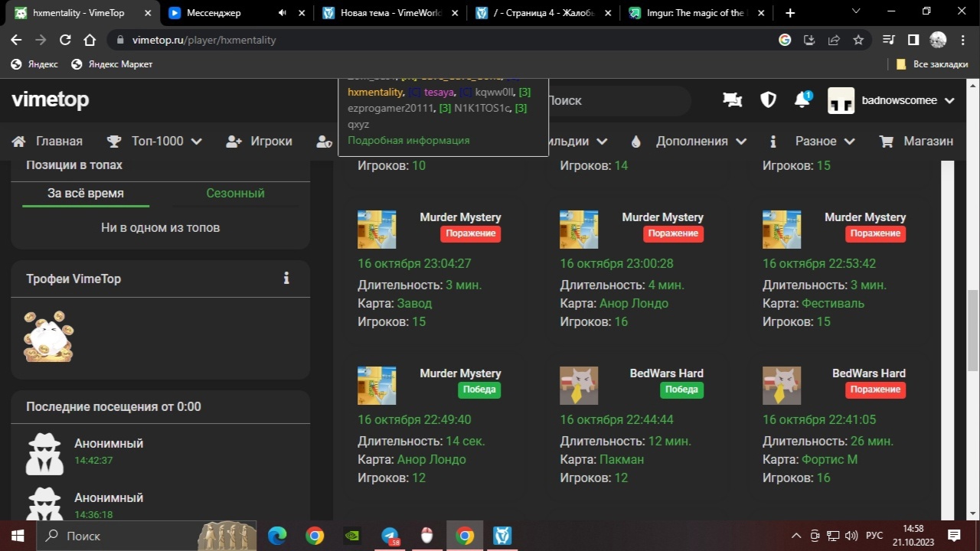Open the Пакман map link
The width and height of the screenshot is (980, 551).
[x=622, y=459]
